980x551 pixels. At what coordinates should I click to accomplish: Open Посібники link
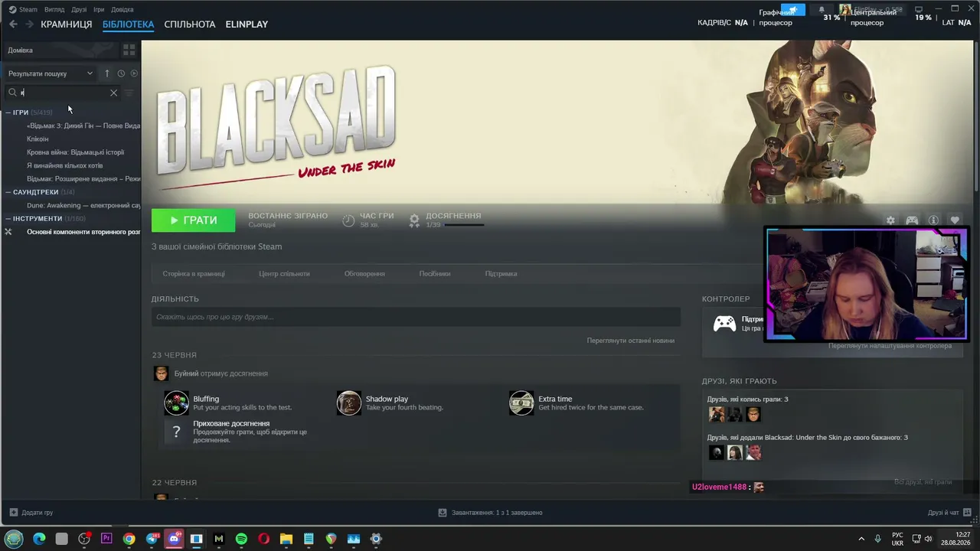pyautogui.click(x=435, y=274)
